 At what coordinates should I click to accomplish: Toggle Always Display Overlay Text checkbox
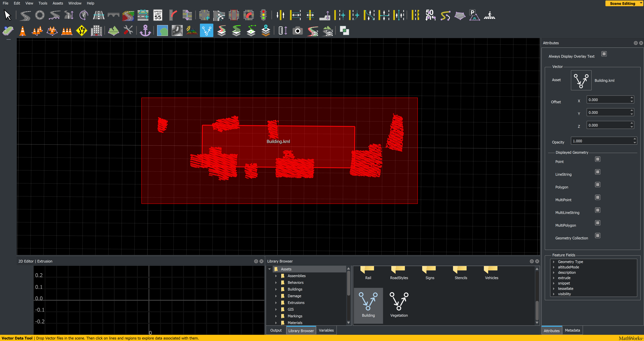604,54
